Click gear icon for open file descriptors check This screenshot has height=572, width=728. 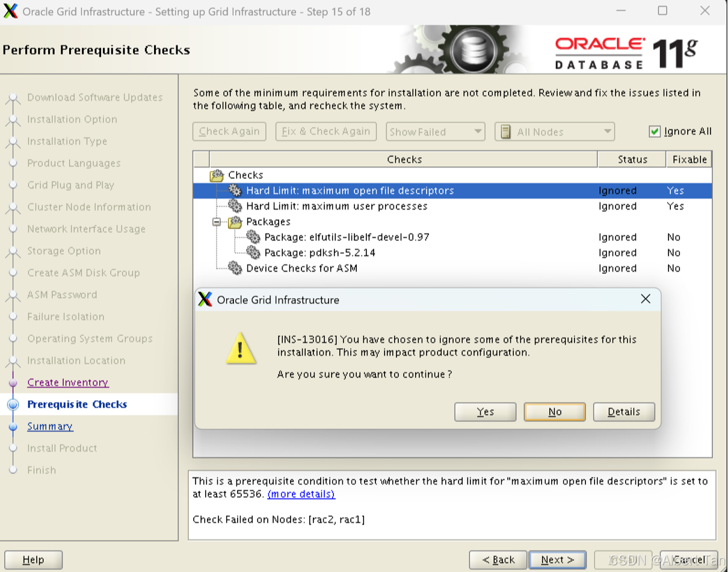click(235, 191)
